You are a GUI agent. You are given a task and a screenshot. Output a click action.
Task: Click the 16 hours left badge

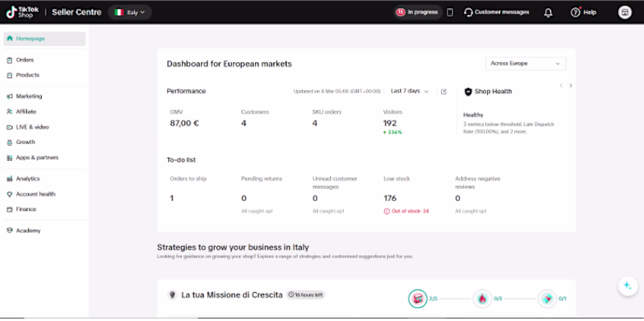point(305,294)
